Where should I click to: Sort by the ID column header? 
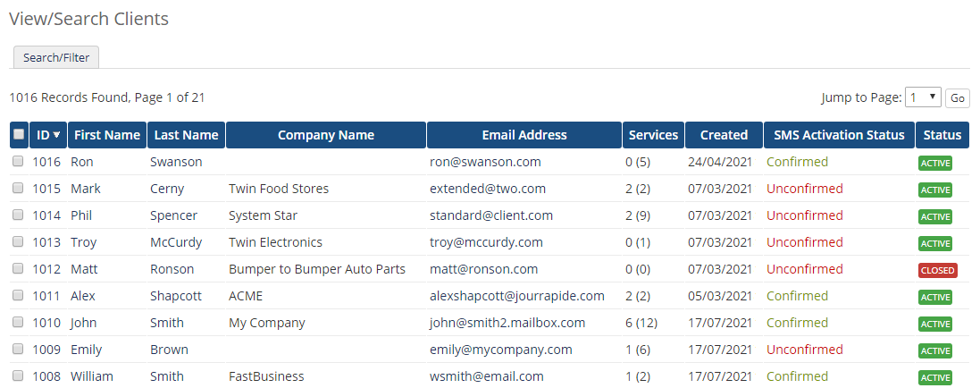[x=48, y=135]
